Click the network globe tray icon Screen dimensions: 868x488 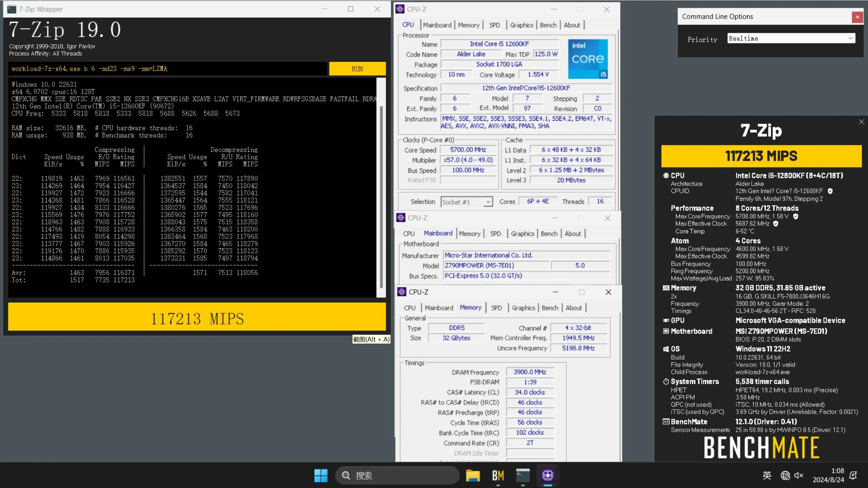[785, 475]
